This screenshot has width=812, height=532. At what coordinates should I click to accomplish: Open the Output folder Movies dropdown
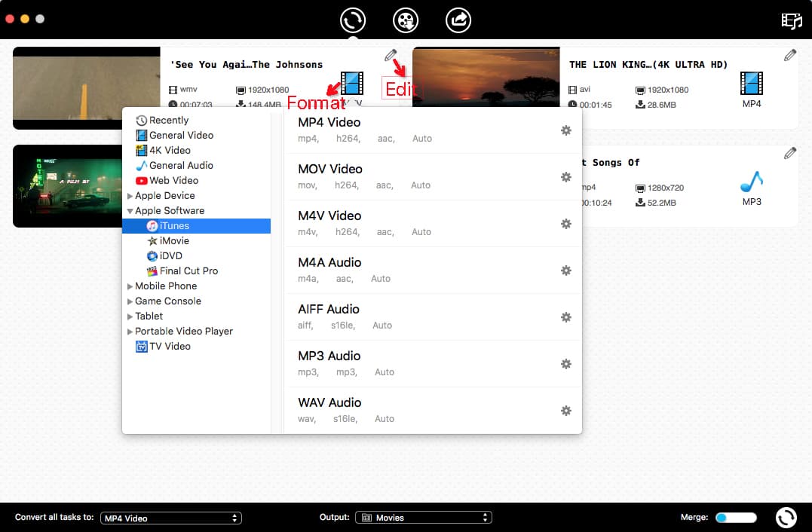424,518
